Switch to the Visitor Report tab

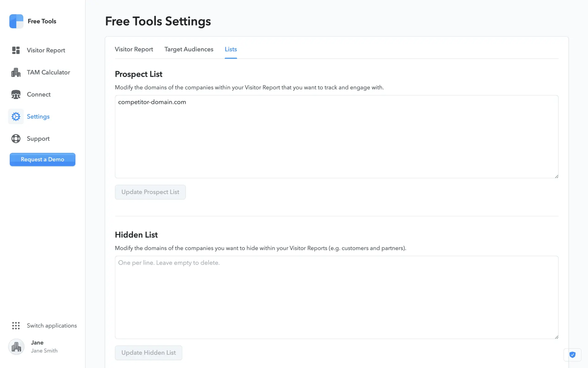pyautogui.click(x=134, y=49)
